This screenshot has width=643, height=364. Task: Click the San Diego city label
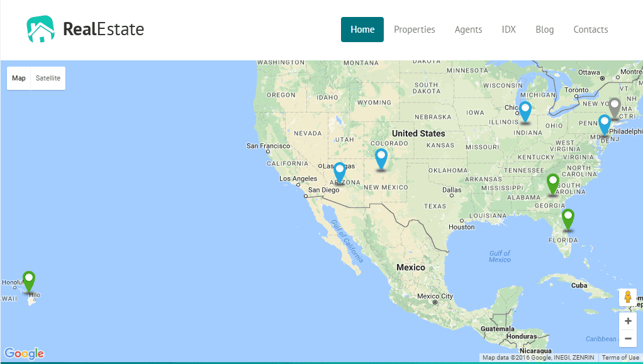[x=324, y=190]
